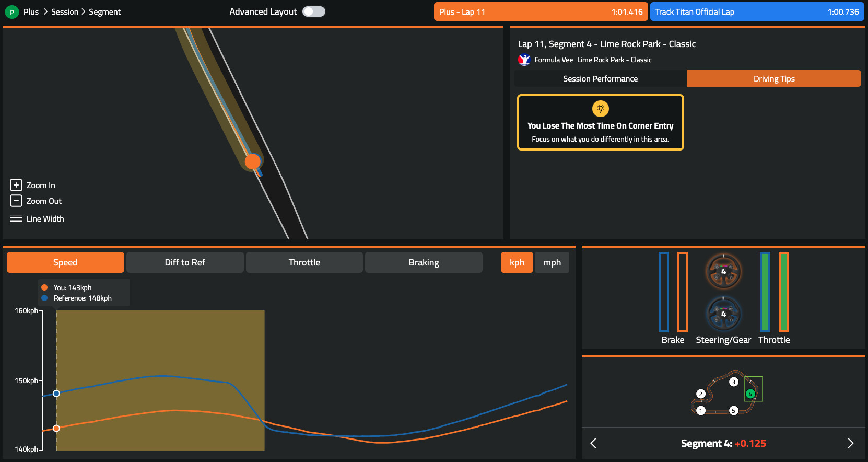Click the Lap 11, Segment 4 title text
Screen dimensions: 868x462
(x=607, y=44)
